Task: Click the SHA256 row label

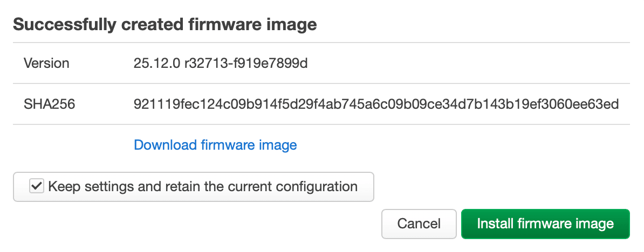Action: [x=49, y=104]
